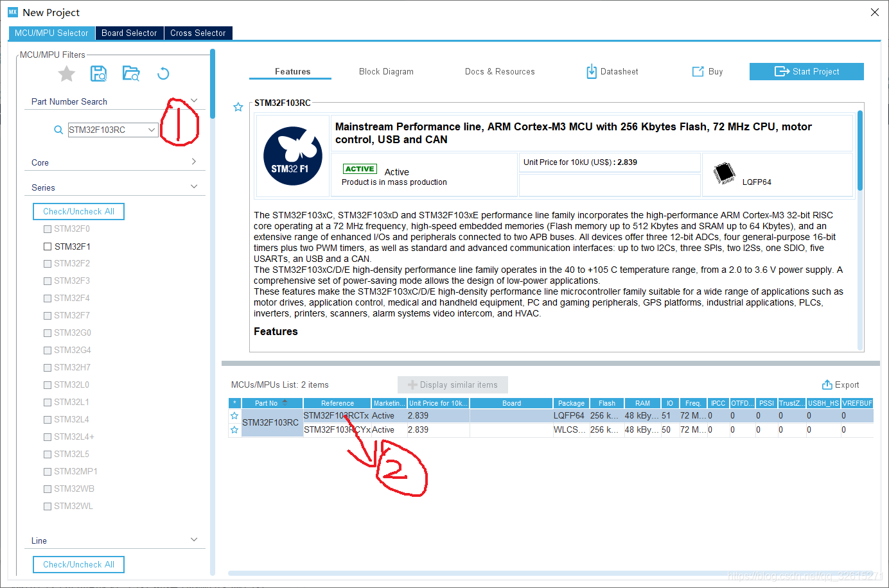Sort list by Flash column header
889x588 pixels.
point(607,403)
